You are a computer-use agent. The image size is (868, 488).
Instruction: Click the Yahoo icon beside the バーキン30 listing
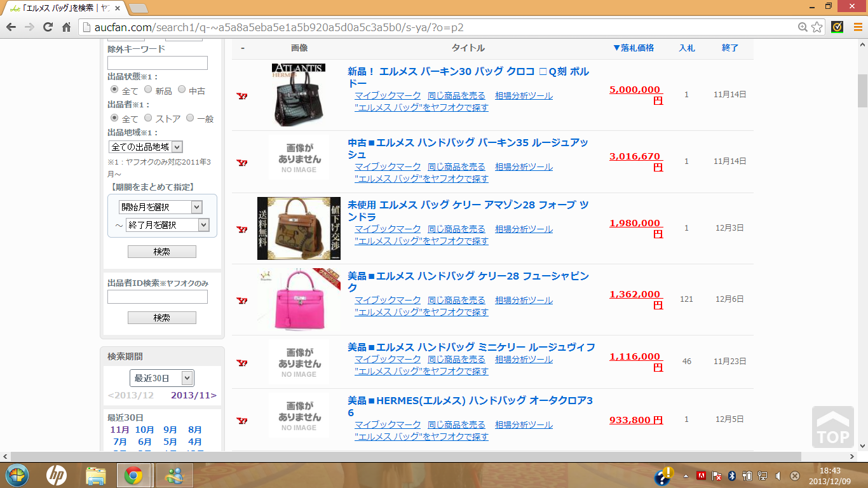click(x=241, y=96)
